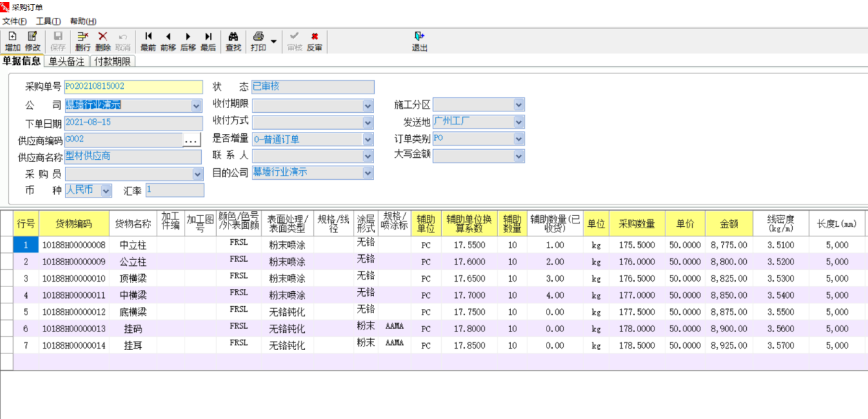Open the 目的公司 dropdown
This screenshot has height=419, width=868.
pos(368,172)
